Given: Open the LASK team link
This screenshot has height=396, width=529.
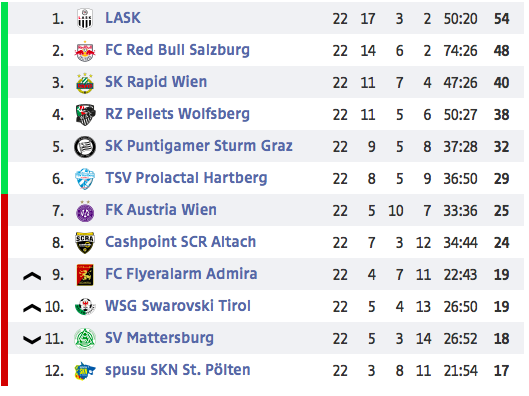Looking at the screenshot, I should (123, 18).
